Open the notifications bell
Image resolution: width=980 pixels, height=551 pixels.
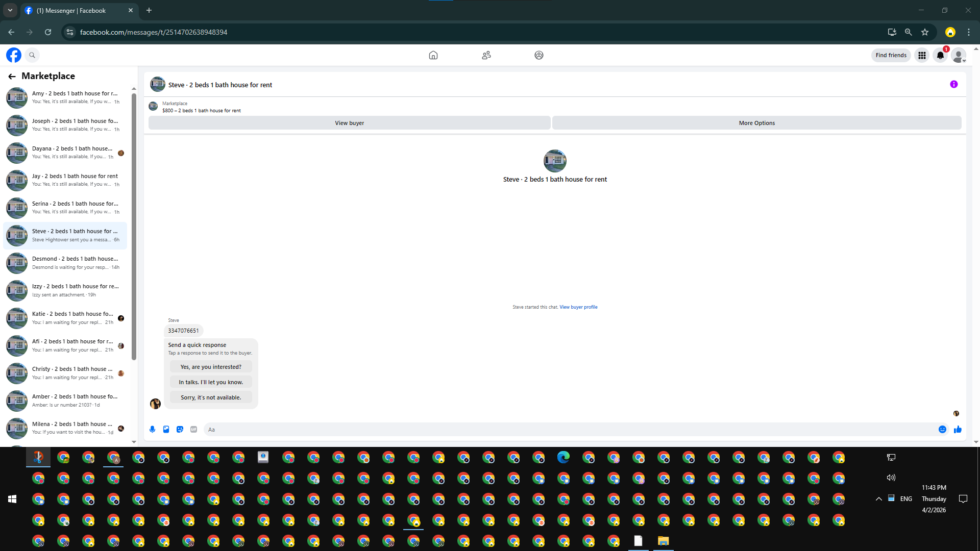940,55
